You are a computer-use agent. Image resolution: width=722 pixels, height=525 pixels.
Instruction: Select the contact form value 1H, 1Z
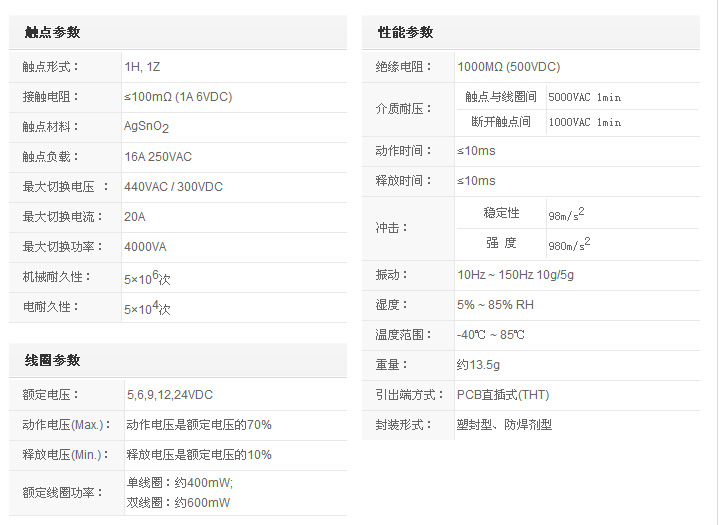142,67
